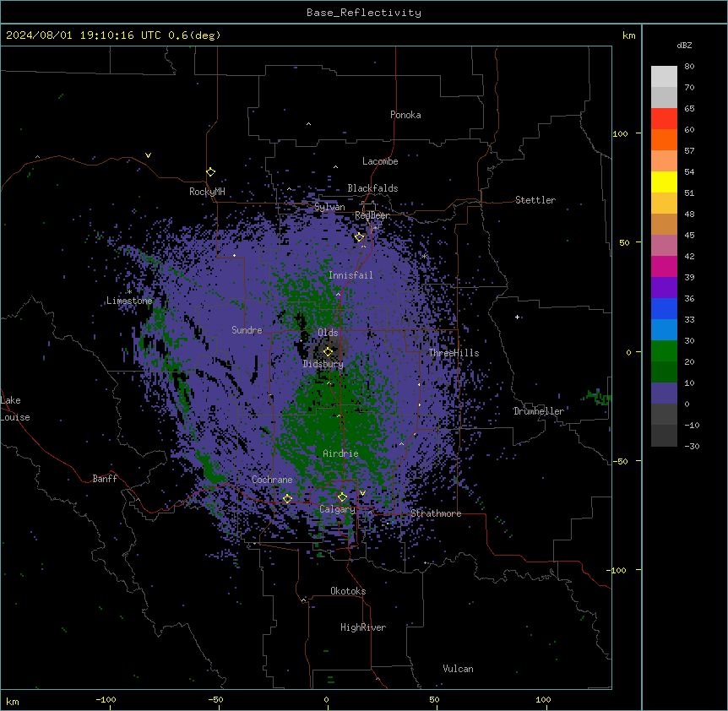Viewport: 728px width, 711px height.
Task: Click the -100 mark on bottom axis
Action: point(106,699)
